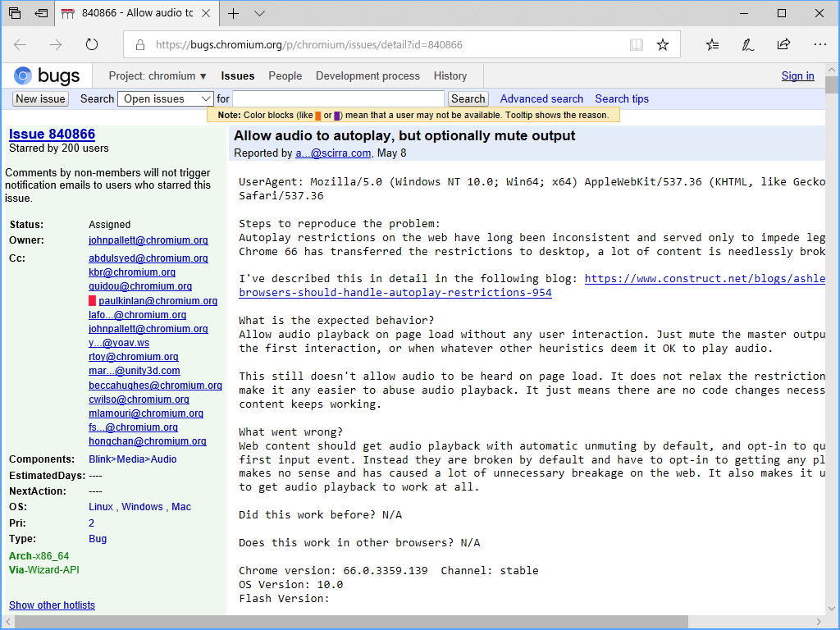Viewport: 840px width, 630px height.
Task: Open the new tab dropdown chevron
Action: coord(258,13)
